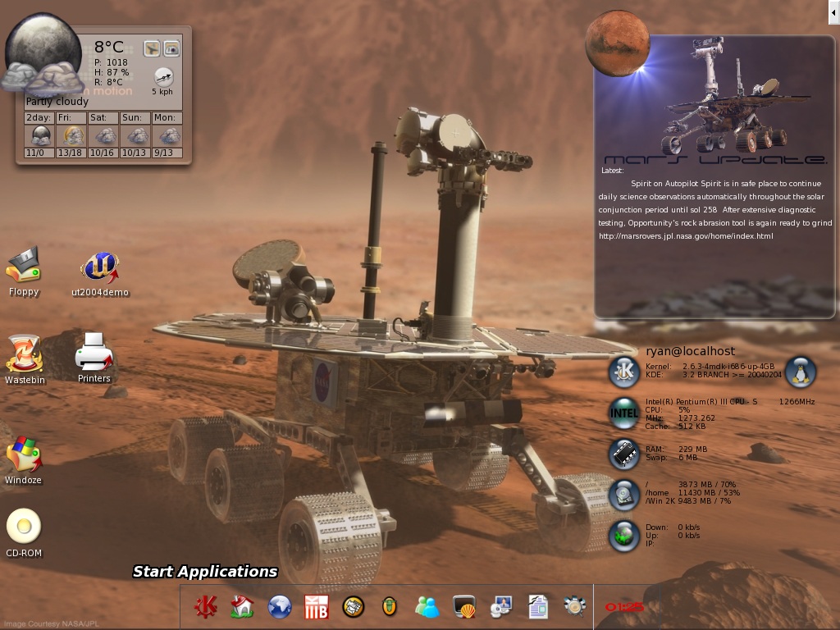The height and width of the screenshot is (630, 840).
Task: Click the KDE logo system monitor icon
Action: [624, 372]
